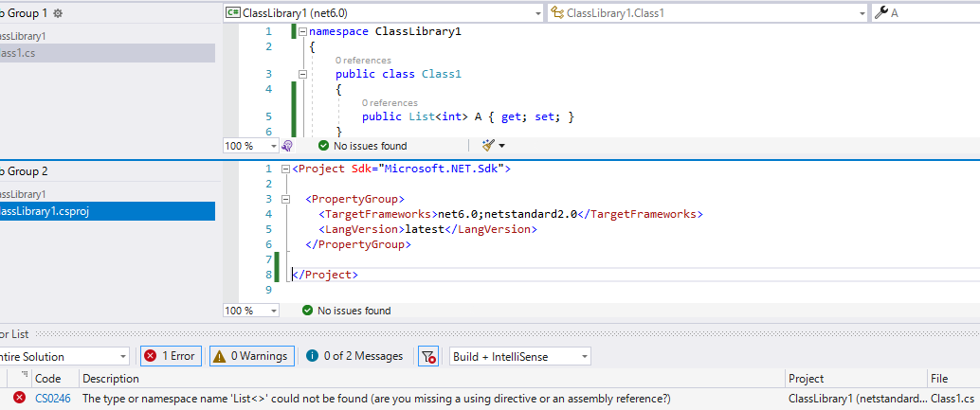Click the clear list filters icon

[x=428, y=356]
